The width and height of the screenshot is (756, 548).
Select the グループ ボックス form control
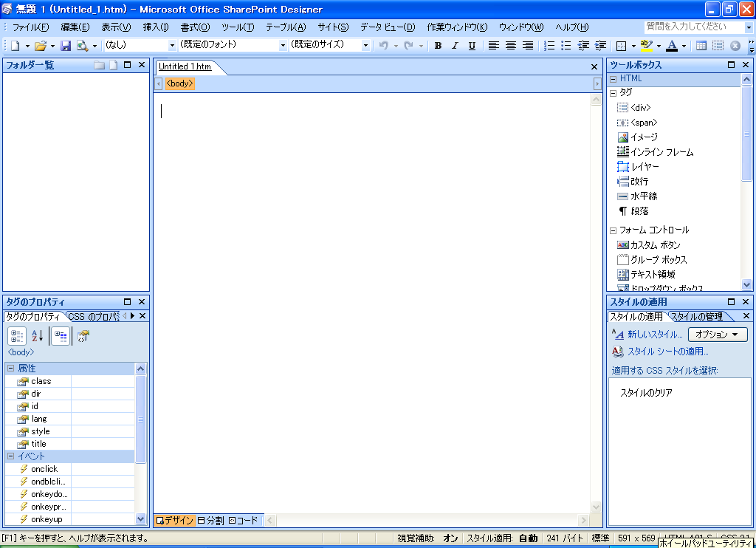[653, 260]
